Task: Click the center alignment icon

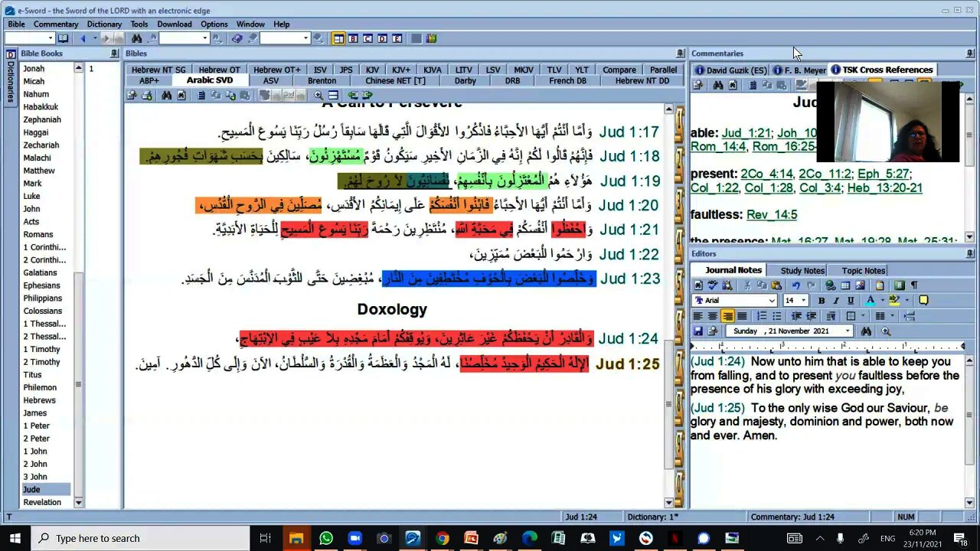Action: coord(713,316)
